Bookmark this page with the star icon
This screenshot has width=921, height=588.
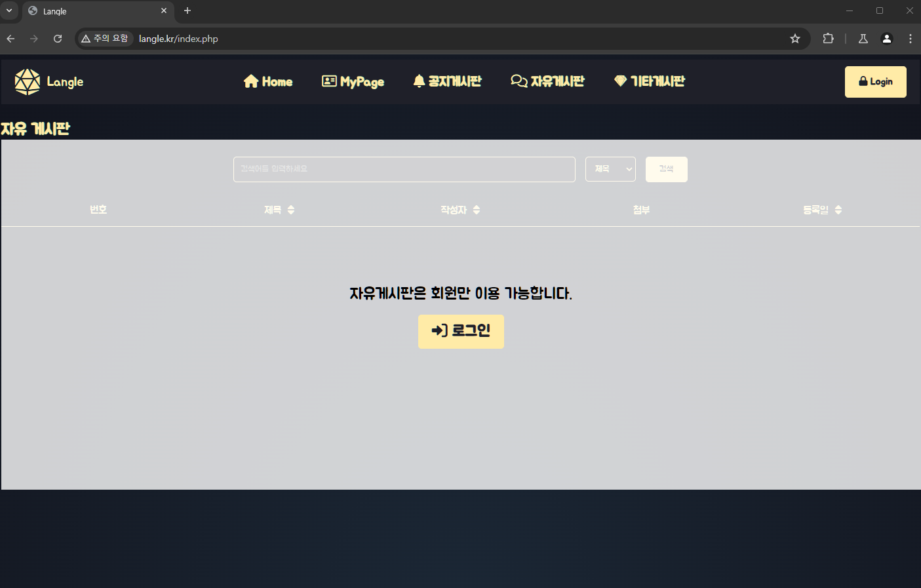(795, 39)
